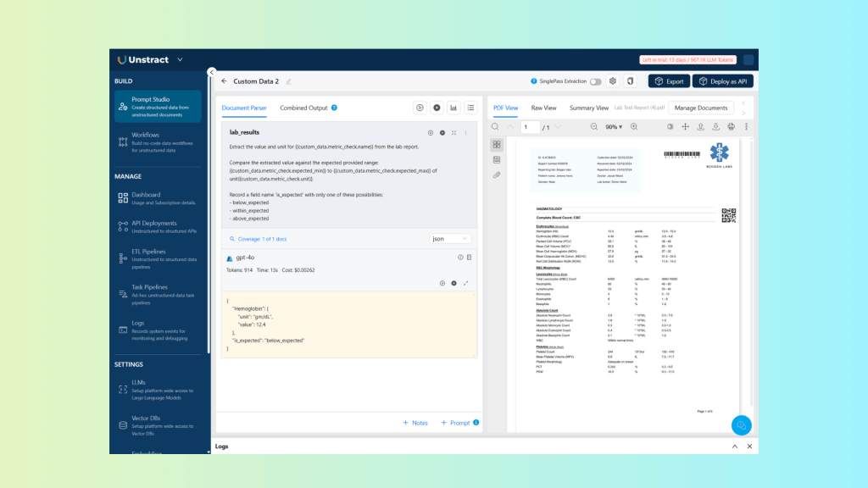Open PDF search with the magnifier icon
868x488 pixels.
click(494, 125)
